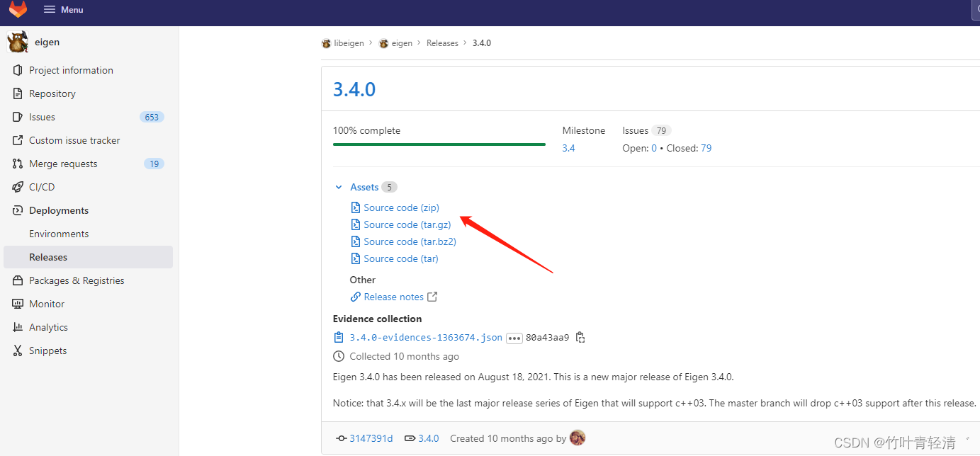Click the release author avatar
980x456 pixels.
[x=578, y=438]
